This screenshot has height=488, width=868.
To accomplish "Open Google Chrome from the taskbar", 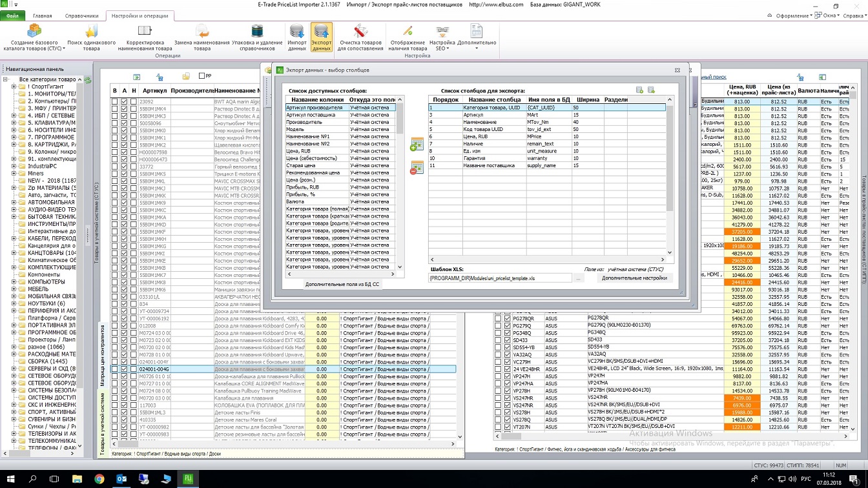I will coord(99,479).
